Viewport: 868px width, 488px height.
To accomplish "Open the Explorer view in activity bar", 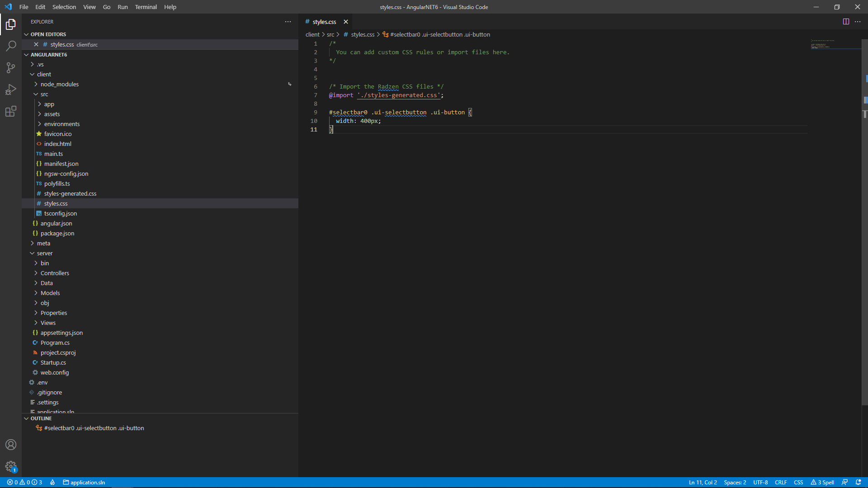I will 11,24.
